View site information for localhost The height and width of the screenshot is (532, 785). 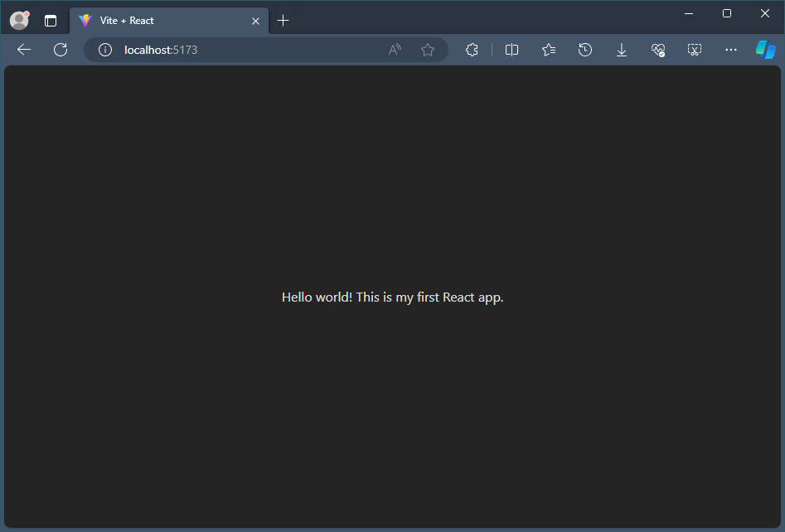104,50
